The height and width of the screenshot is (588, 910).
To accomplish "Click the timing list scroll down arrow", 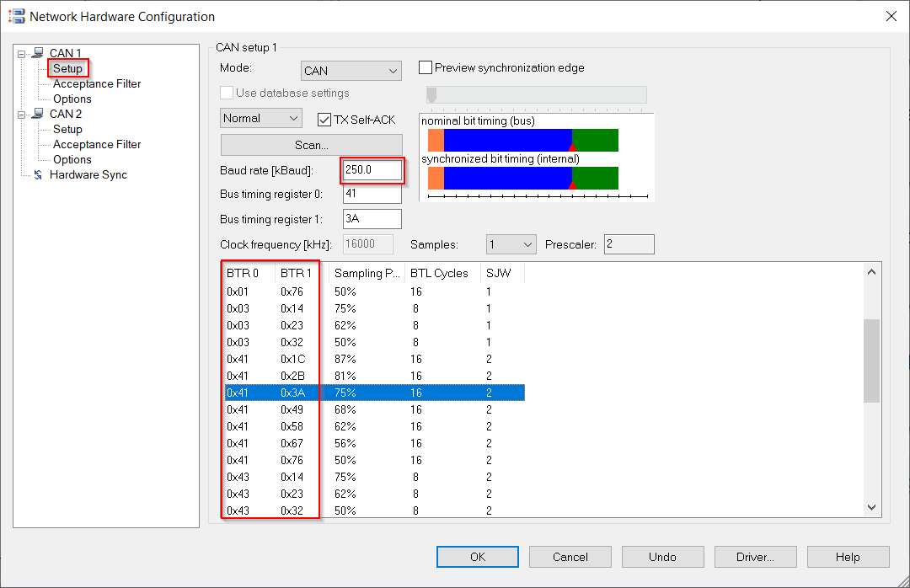I will (x=871, y=507).
